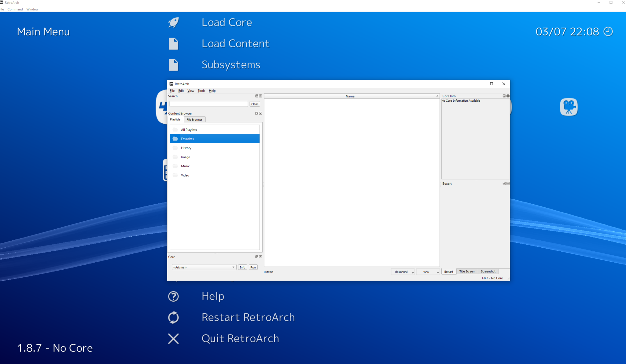Click the movie camera icon on the right
Image resolution: width=626 pixels, height=364 pixels.
(569, 107)
